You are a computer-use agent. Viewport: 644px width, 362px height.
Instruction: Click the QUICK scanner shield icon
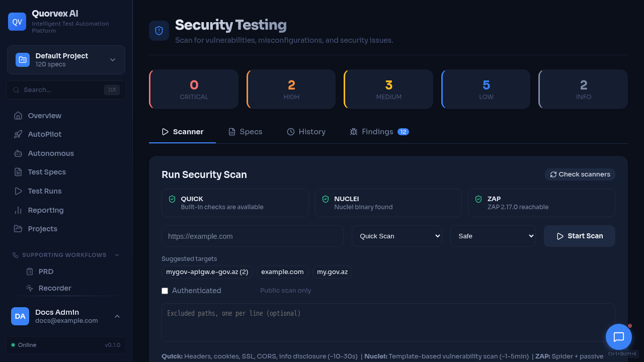[172, 199]
